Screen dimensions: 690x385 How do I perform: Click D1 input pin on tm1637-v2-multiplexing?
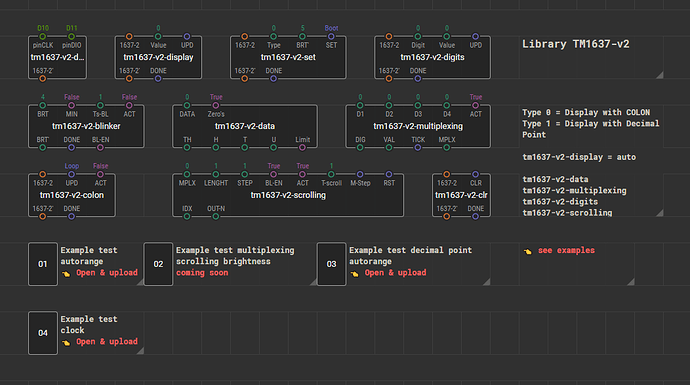coord(360,106)
